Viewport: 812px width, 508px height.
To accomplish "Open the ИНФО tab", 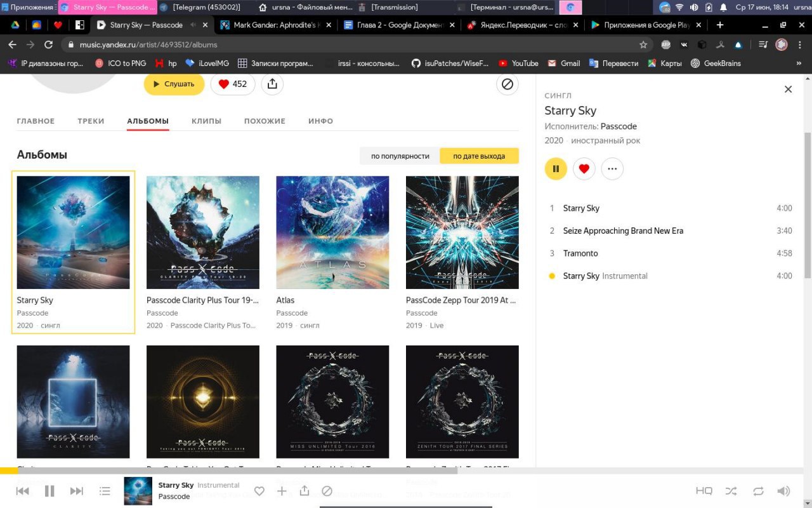I will click(x=320, y=121).
